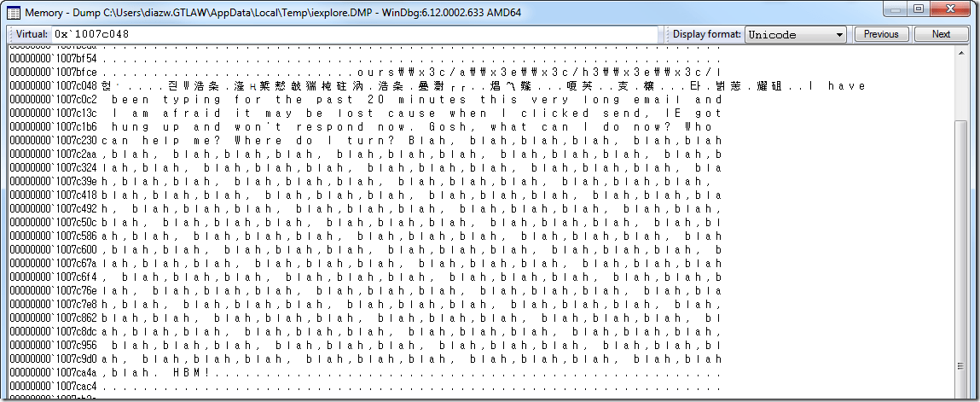
Task: Select address 00000000`1007c8dc
Action: [x=53, y=332]
